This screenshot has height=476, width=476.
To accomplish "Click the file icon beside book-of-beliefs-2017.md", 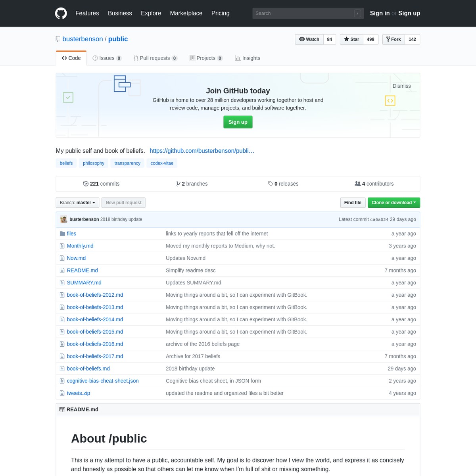I will point(62,357).
